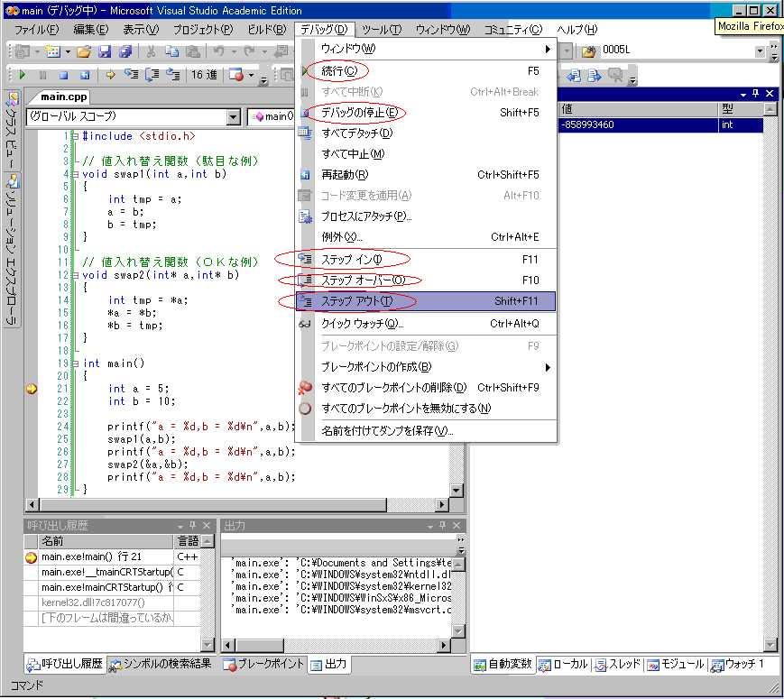Open variables panel window position dropdown arrow

(743, 94)
